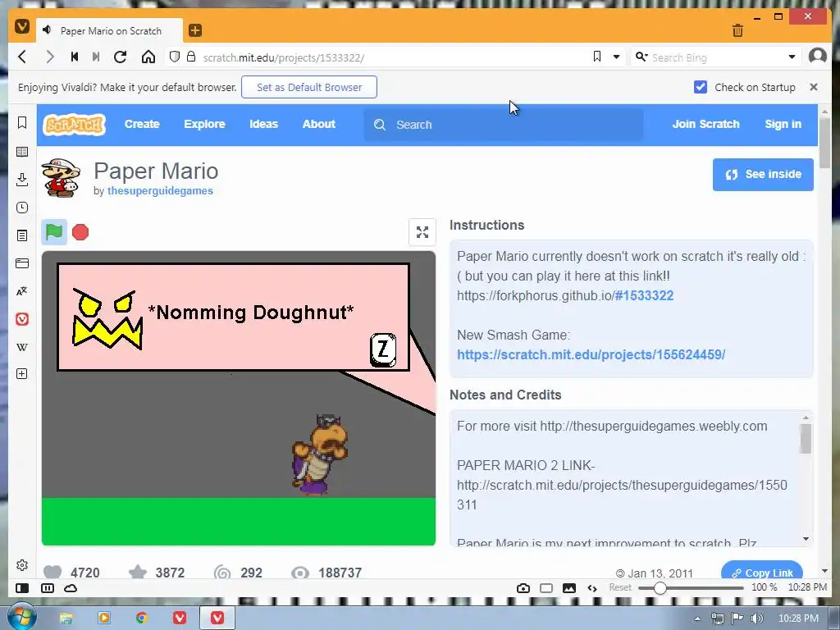Reload the current page

(x=121, y=57)
